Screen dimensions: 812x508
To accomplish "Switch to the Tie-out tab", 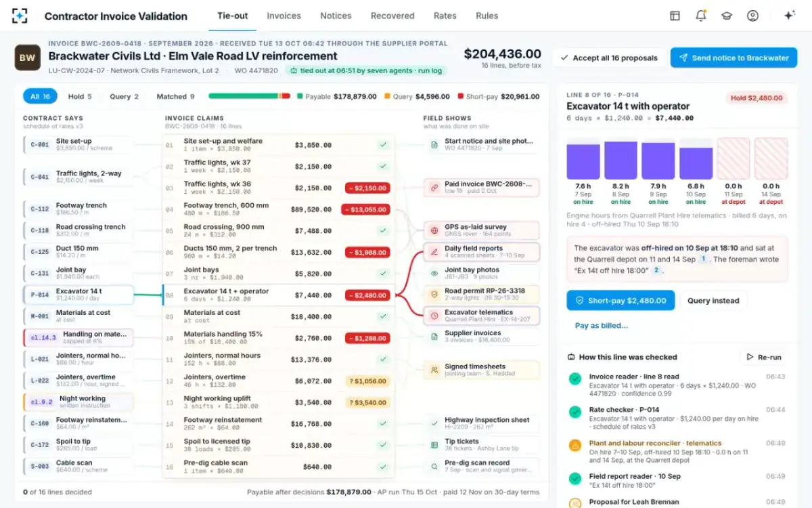I will click(233, 16).
